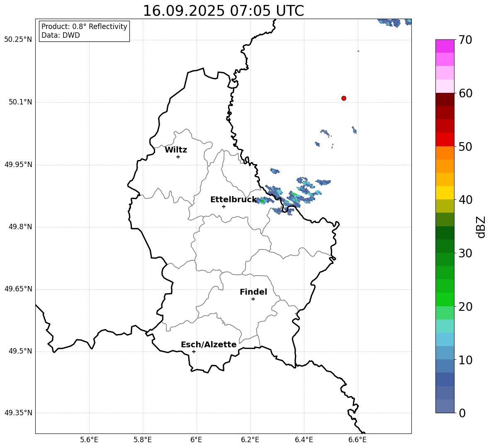This screenshot has width=491, height=448.
Task: Click the dBZ colorbar label
Action: pos(481,227)
